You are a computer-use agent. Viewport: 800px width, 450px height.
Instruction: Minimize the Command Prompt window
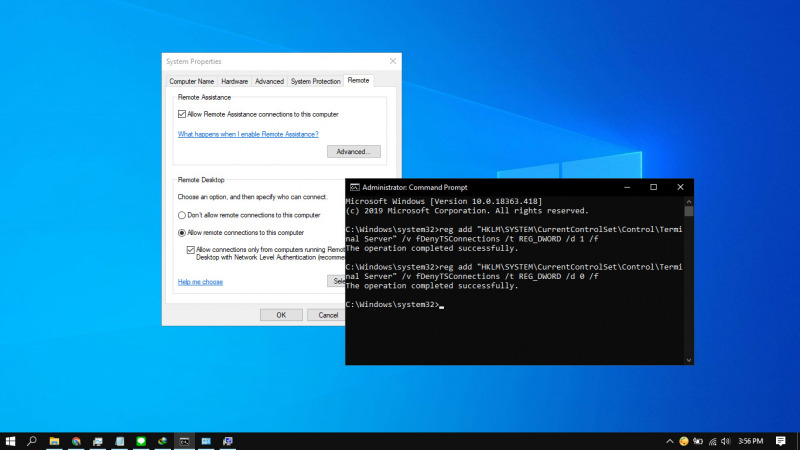(627, 187)
